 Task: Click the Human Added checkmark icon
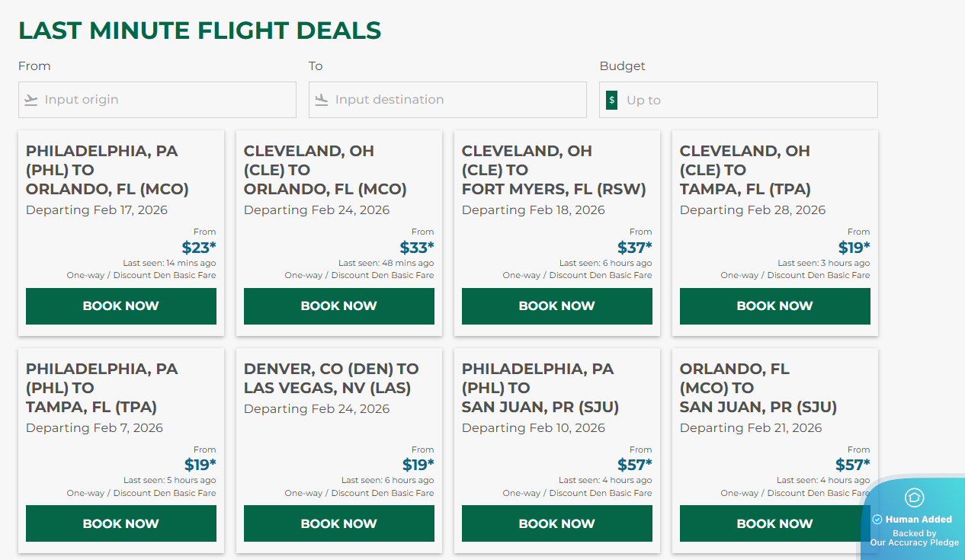877,520
